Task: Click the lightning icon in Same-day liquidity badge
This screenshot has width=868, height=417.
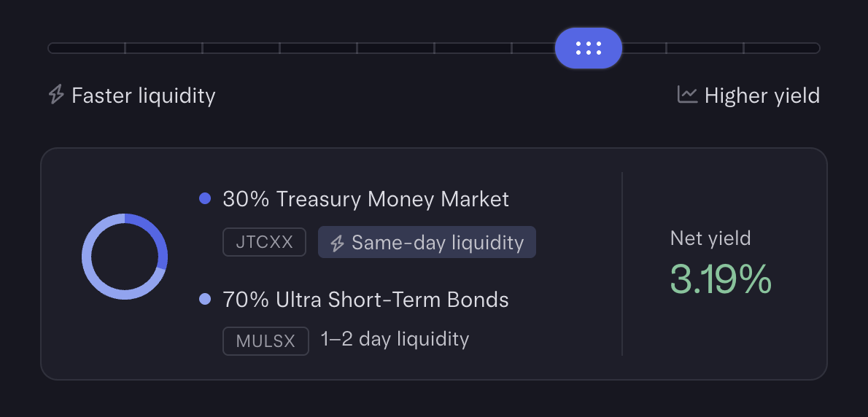Action: point(337,243)
